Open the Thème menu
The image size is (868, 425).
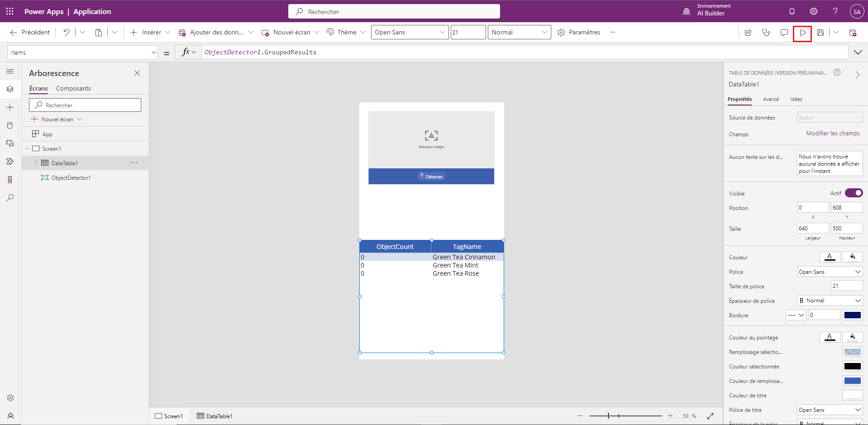pyautogui.click(x=346, y=32)
